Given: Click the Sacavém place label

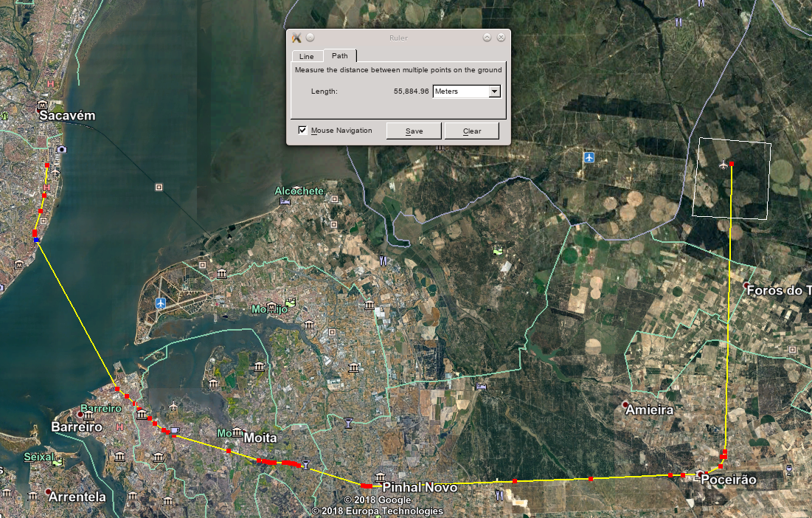Looking at the screenshot, I should click(67, 116).
